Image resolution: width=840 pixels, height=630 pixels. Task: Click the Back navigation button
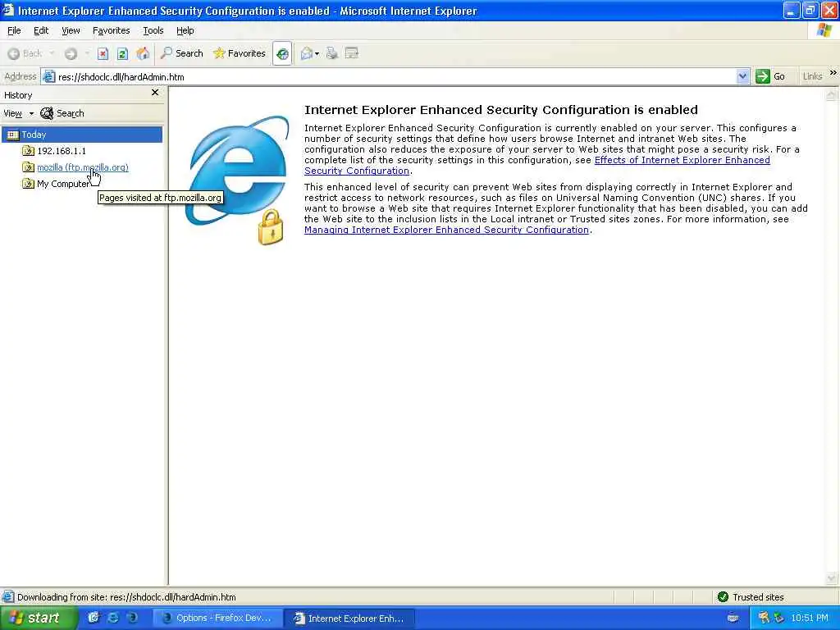tap(25, 53)
